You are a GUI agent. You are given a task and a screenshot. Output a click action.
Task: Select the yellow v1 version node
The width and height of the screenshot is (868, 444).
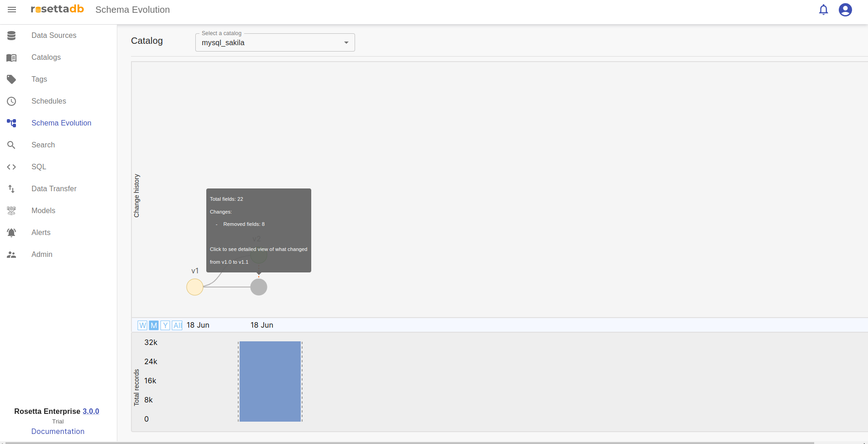[195, 287]
